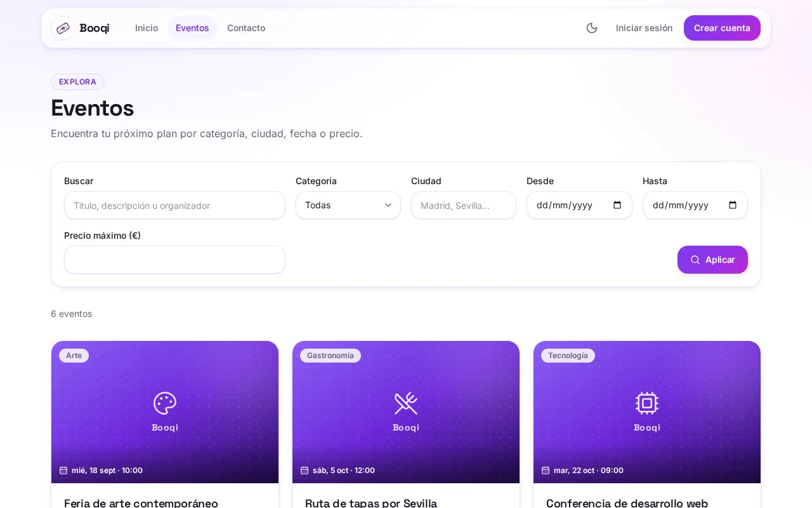The height and width of the screenshot is (508, 812).
Task: Click the EXPLORA badge
Action: coord(77,82)
